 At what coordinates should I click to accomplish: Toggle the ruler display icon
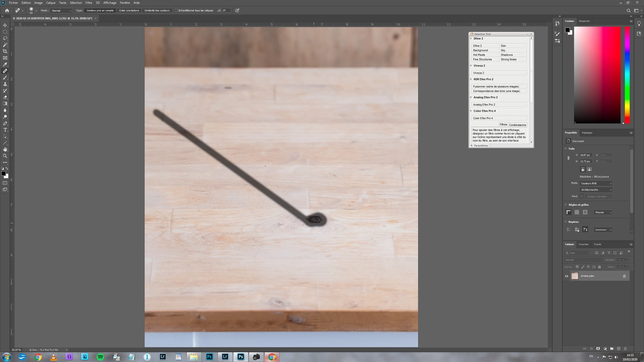pos(569,212)
